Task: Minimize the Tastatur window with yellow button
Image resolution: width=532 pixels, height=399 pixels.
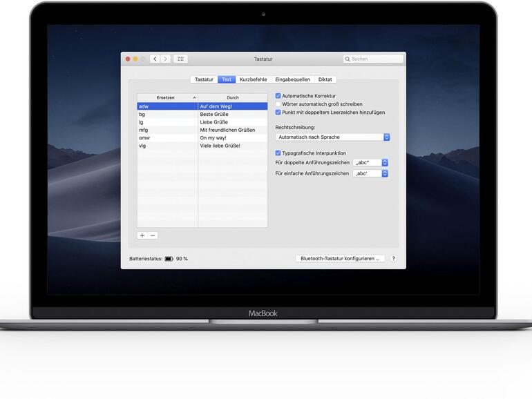Action: tap(135, 59)
